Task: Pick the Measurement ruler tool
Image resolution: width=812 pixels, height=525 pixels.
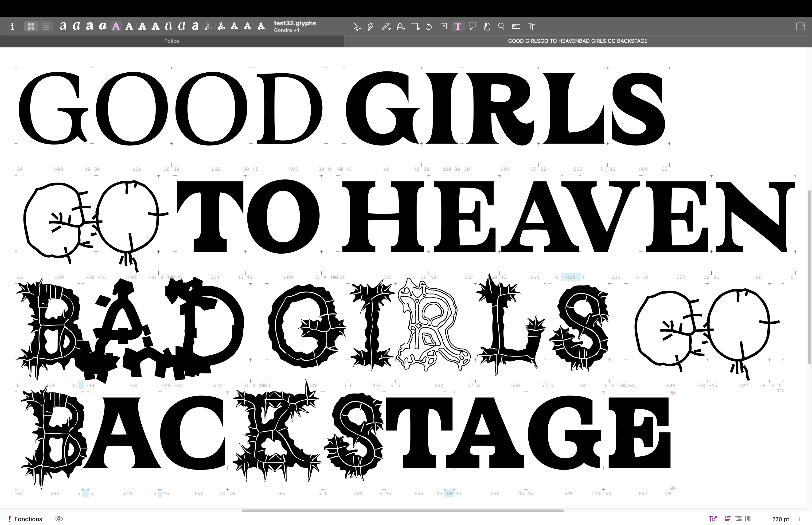Action: point(516,27)
